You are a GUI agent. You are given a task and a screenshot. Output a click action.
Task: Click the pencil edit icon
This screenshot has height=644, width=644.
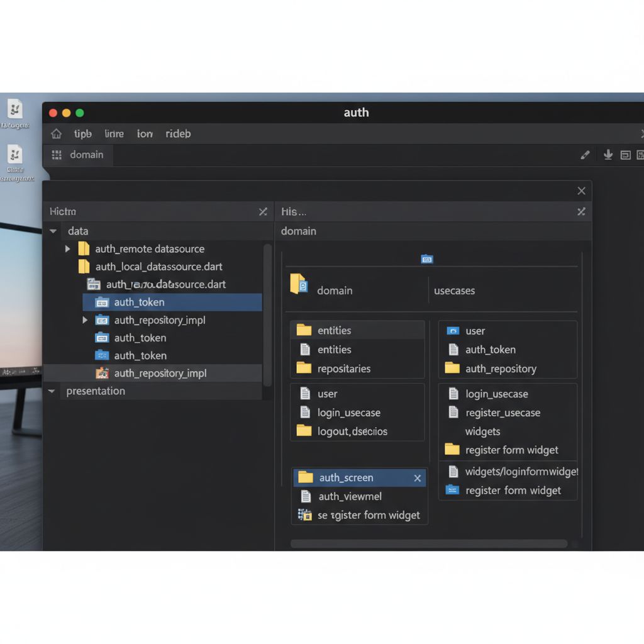click(585, 155)
